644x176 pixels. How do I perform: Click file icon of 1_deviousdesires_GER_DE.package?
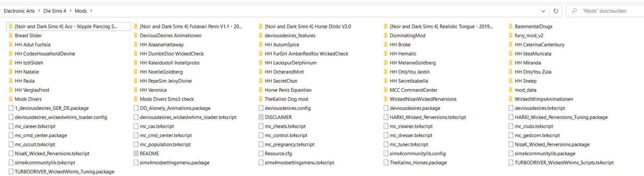coord(11,108)
